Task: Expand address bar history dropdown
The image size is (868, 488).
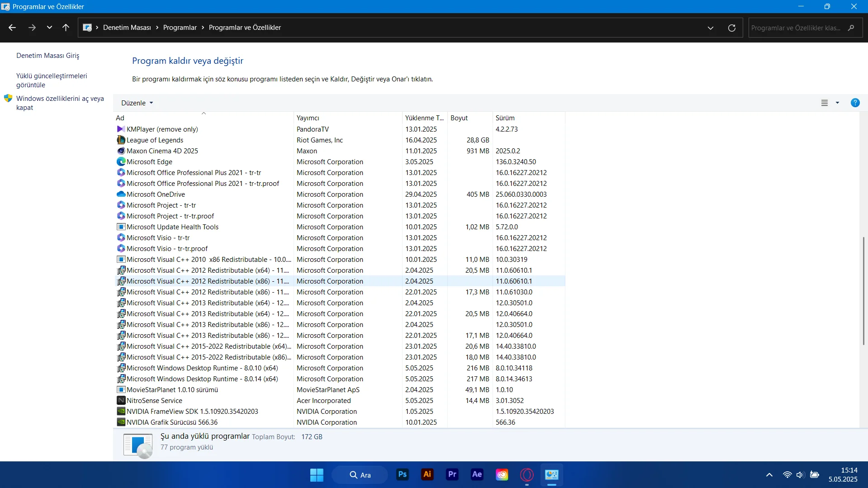Action: 710,28
